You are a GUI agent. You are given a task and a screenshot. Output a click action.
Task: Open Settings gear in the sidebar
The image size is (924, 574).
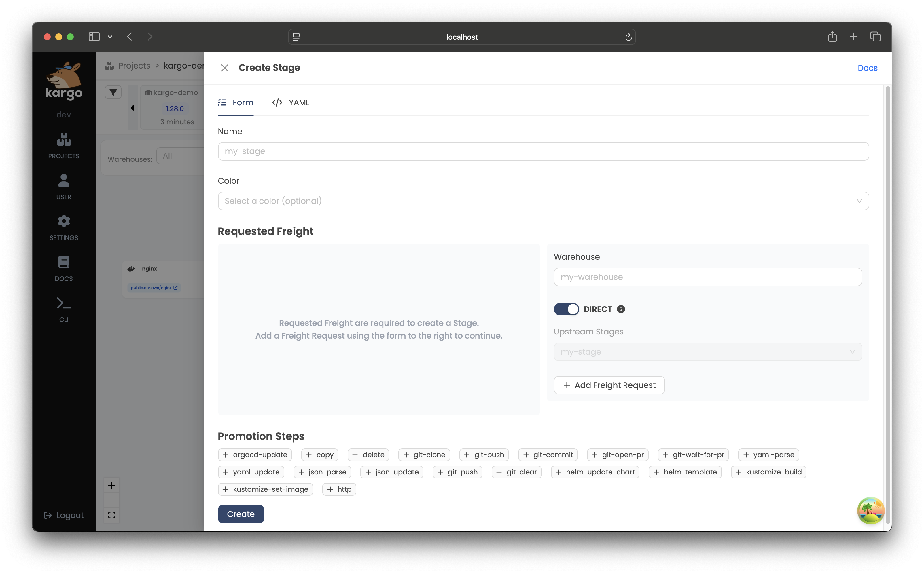pyautogui.click(x=64, y=227)
